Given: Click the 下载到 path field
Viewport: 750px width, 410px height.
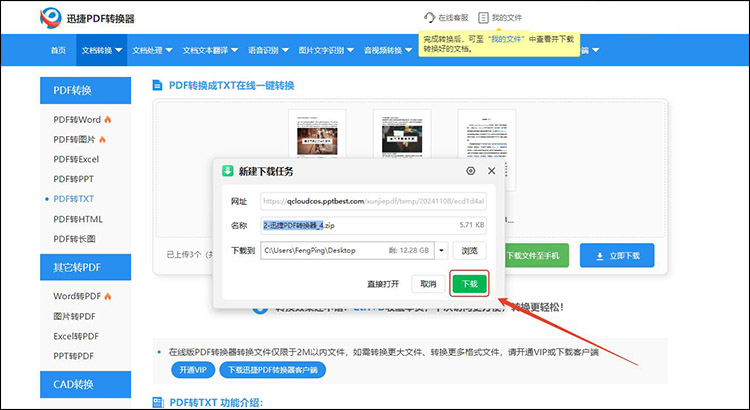Looking at the screenshot, I should click(x=347, y=250).
